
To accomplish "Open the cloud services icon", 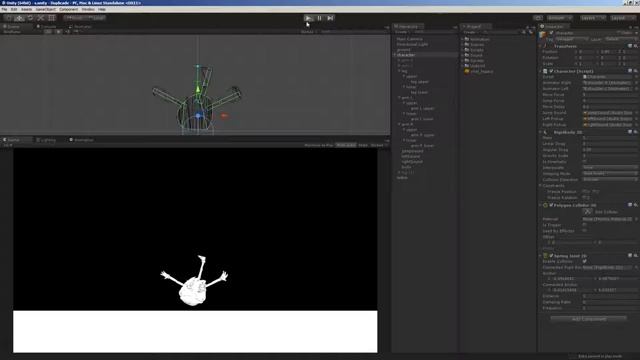I will (x=538, y=18).
